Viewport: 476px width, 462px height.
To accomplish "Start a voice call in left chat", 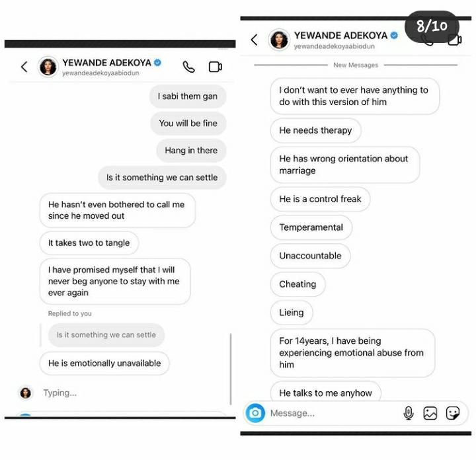I will coord(189,67).
